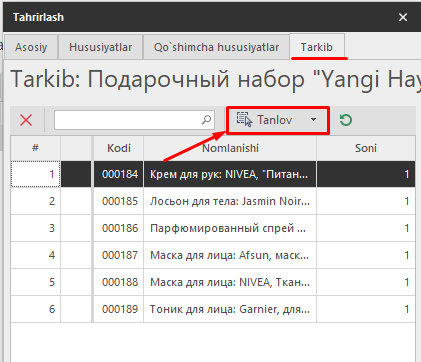421x362 pixels.
Task: Open the Tanlov dropdown arrow
Action: (x=313, y=119)
